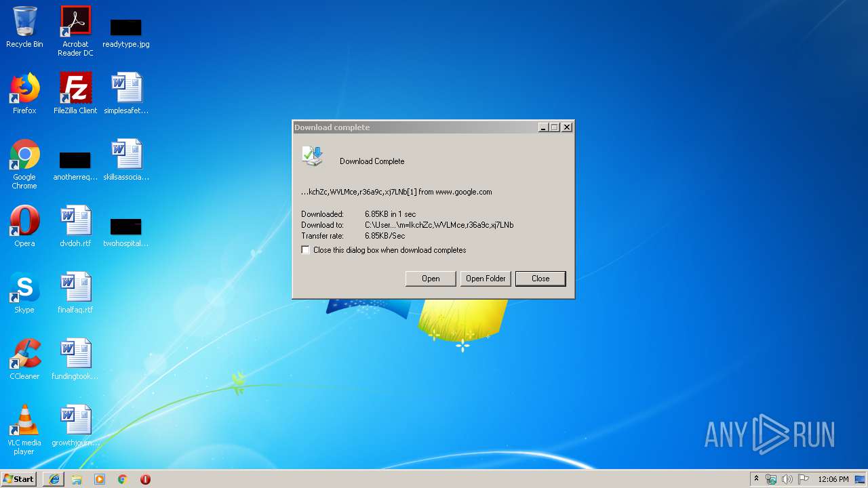The width and height of the screenshot is (868, 488).
Task: Click network tray icon
Action: pyautogui.click(x=771, y=479)
